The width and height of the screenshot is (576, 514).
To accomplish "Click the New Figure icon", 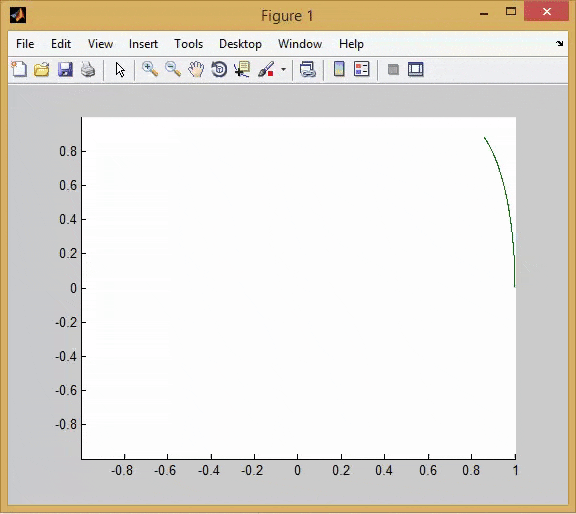I will [19, 69].
